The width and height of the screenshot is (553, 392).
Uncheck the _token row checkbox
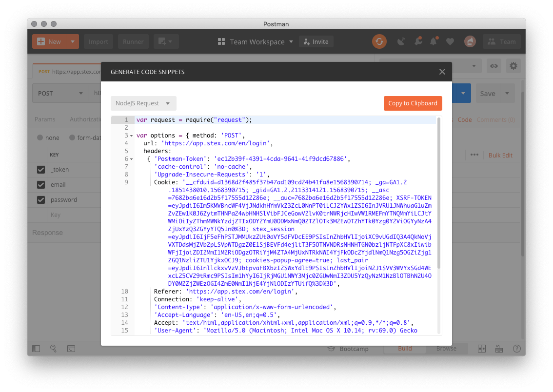(x=41, y=170)
